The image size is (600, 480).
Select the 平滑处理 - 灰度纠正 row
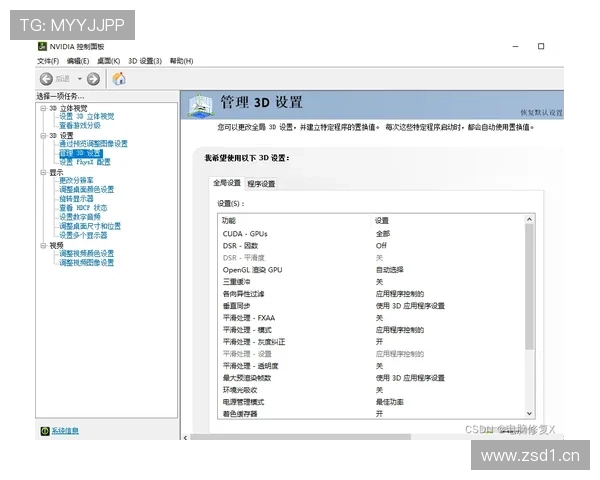click(x=371, y=342)
